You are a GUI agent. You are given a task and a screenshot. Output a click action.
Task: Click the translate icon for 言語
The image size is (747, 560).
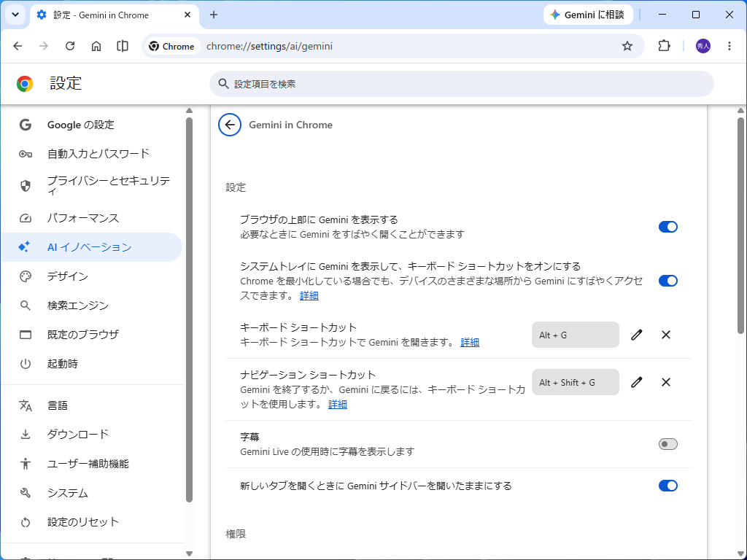tap(26, 405)
